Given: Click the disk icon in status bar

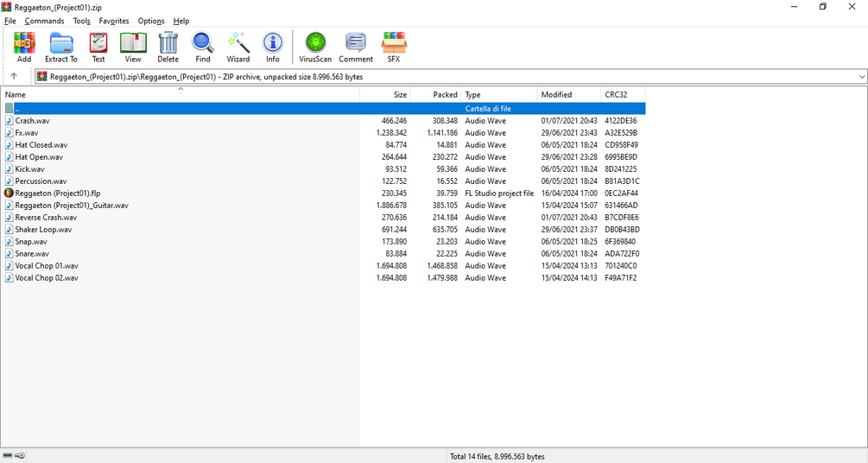Looking at the screenshot, I should (x=7, y=456).
